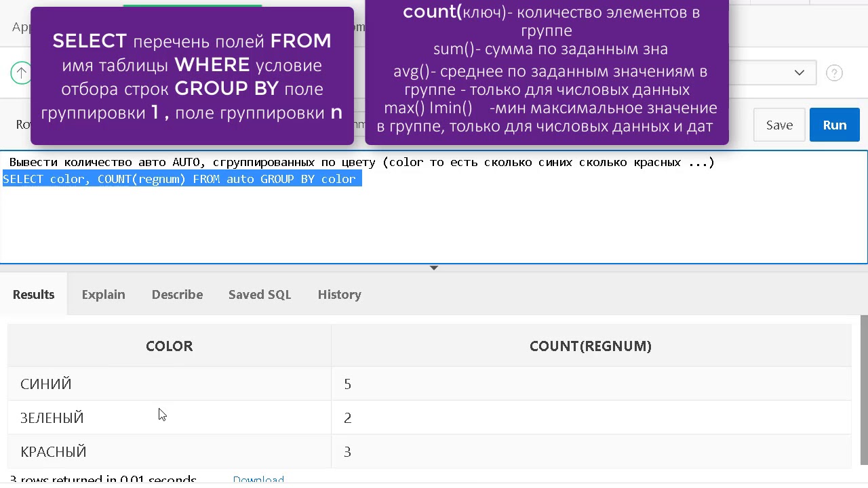Click the COLOR column header
The image size is (868, 488).
pyautogui.click(x=169, y=346)
